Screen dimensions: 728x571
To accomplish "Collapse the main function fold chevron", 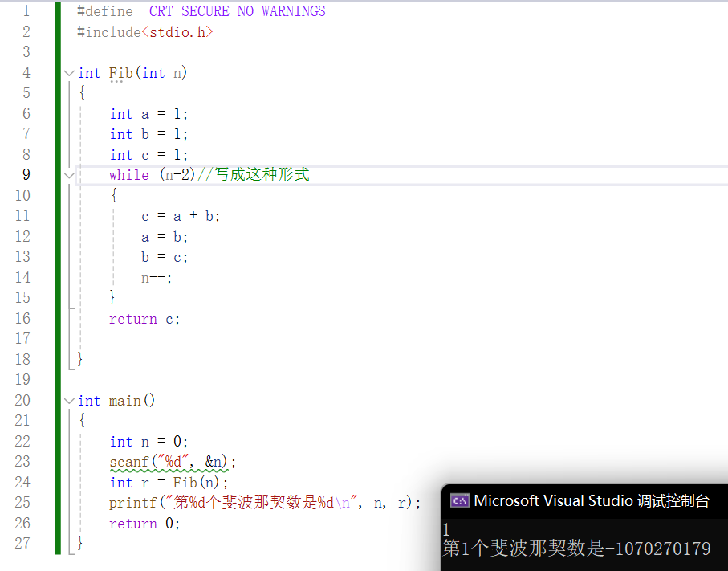I will [x=69, y=401].
